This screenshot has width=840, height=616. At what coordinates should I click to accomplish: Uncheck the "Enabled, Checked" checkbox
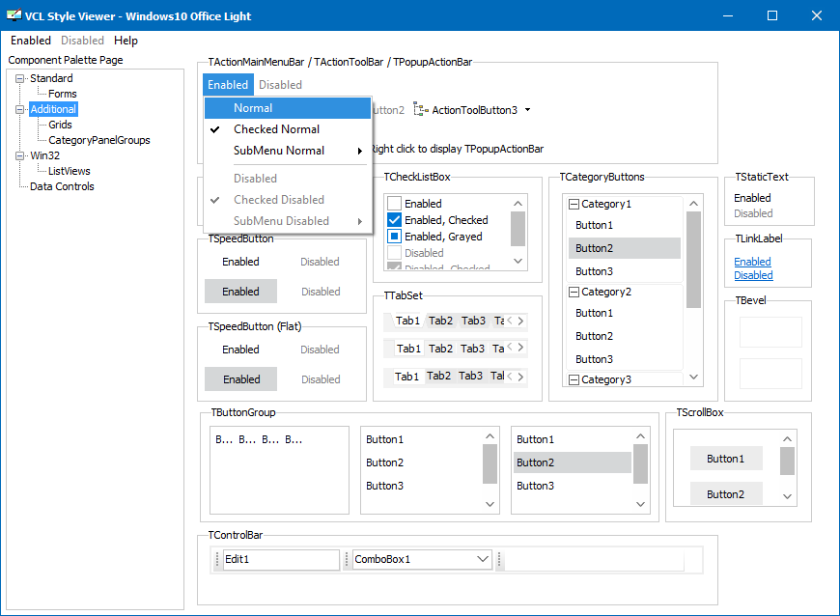tap(394, 220)
